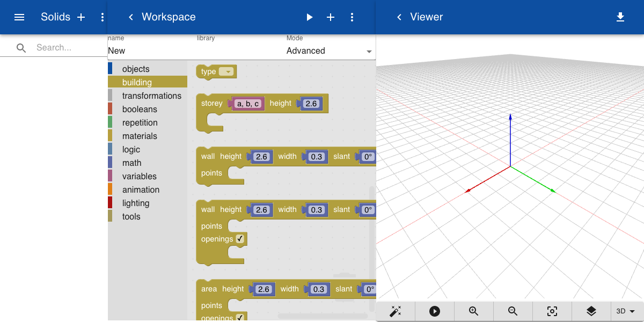Collapse the Workspace panel using its back chevron
The height and width of the screenshot is (322, 644).
coord(130,17)
